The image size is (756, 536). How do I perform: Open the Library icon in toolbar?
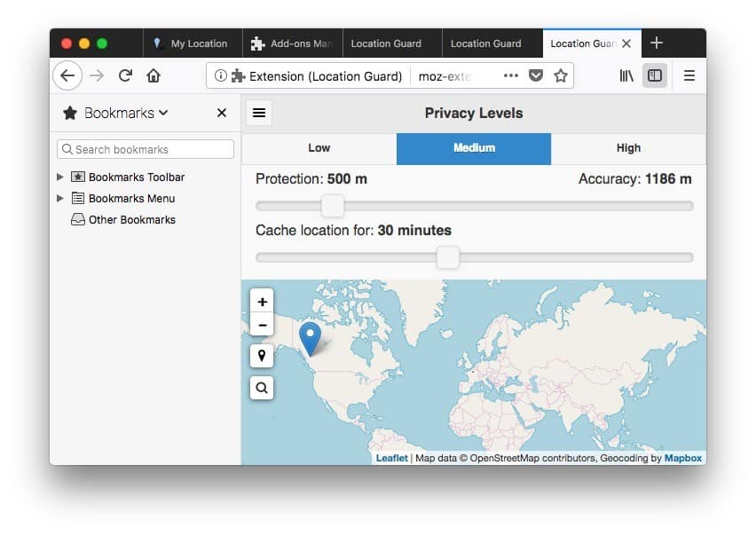626,75
